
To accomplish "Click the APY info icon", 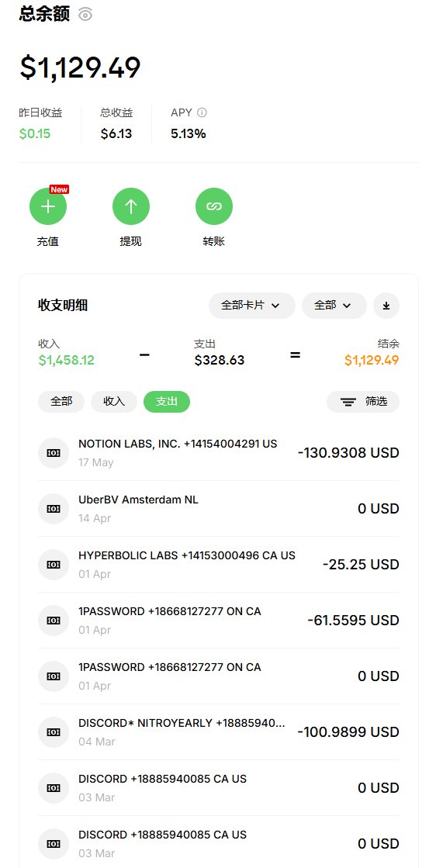I will [x=202, y=112].
